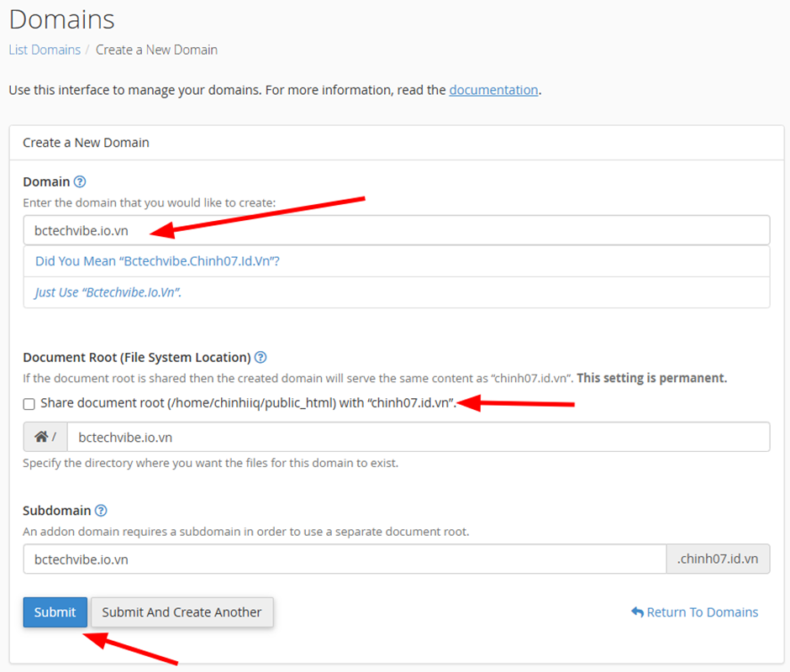Enable the Share document root checkbox
The width and height of the screenshot is (790, 672).
point(29,403)
